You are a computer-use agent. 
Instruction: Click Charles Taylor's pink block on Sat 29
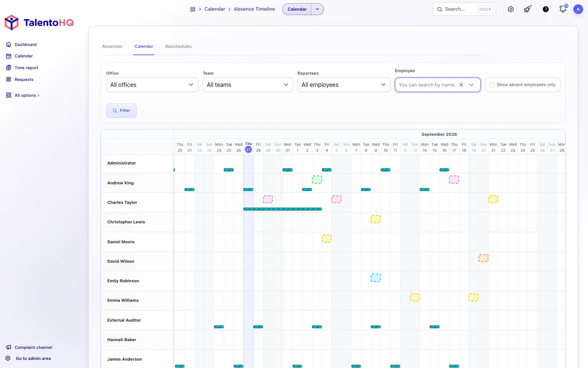click(268, 199)
